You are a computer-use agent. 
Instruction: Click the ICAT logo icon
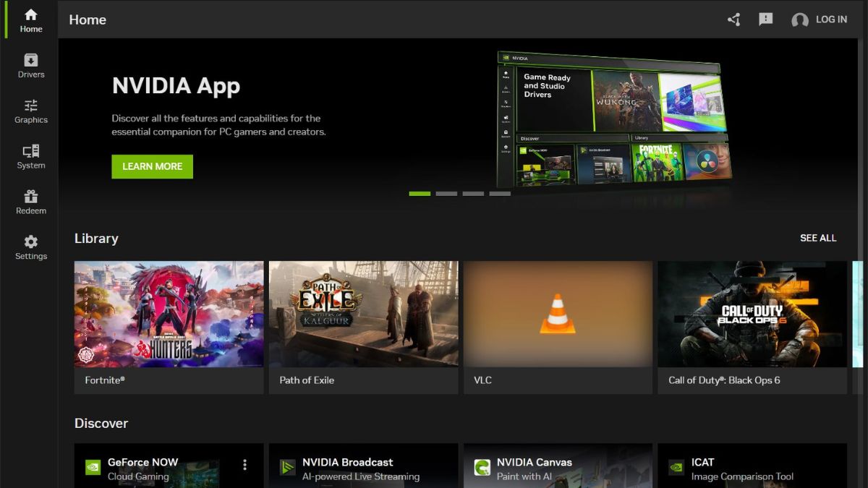point(676,468)
